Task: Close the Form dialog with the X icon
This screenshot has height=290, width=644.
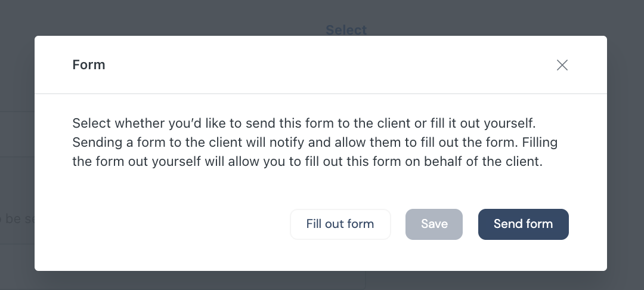Action: pyautogui.click(x=562, y=65)
